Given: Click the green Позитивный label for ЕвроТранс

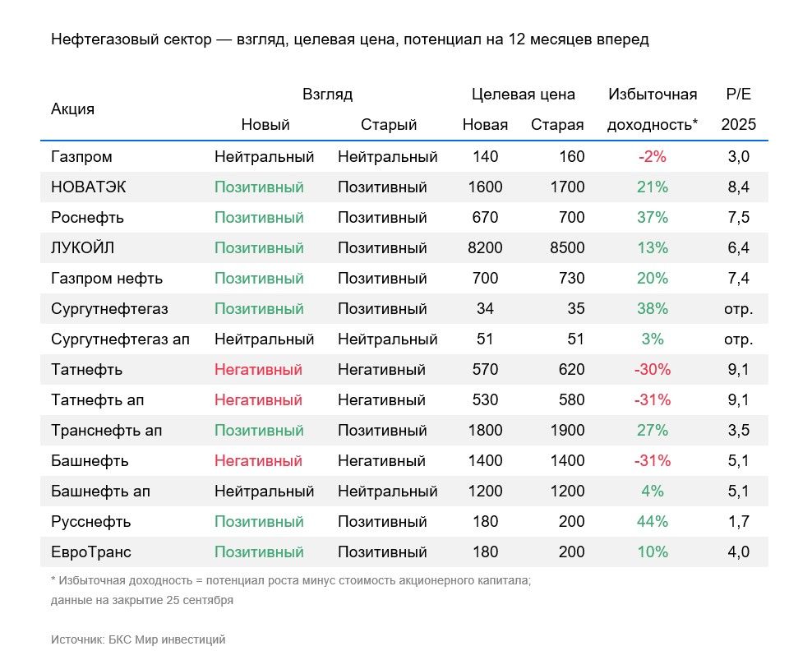Looking at the screenshot, I should coord(259,552).
